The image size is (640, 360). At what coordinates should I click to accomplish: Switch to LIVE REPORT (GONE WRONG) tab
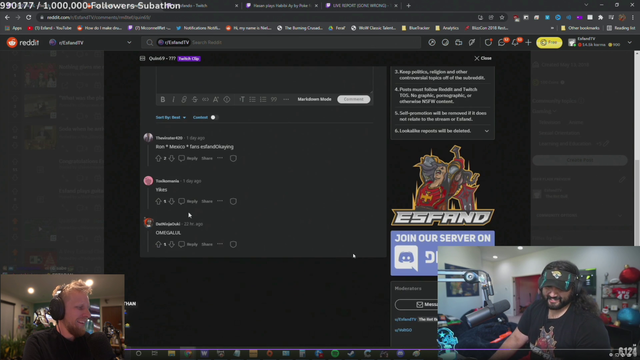pos(362,6)
